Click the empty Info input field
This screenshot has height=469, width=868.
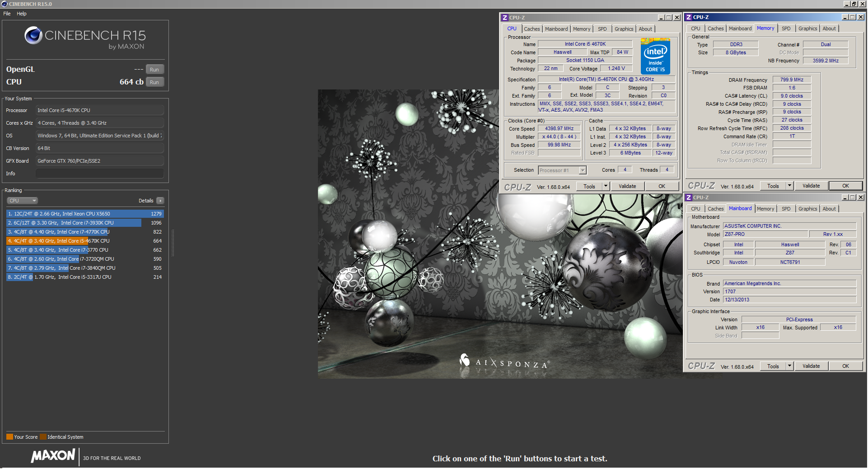(100, 174)
